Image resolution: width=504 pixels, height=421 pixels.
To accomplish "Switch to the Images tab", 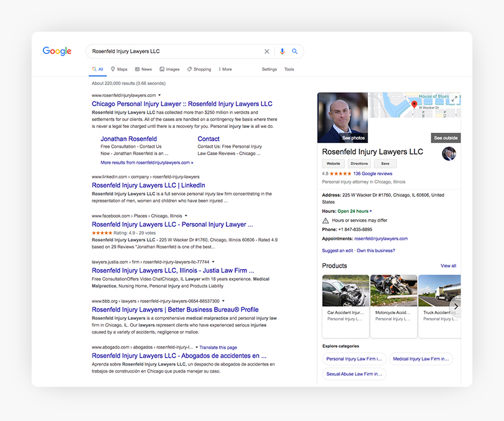I will tap(169, 70).
